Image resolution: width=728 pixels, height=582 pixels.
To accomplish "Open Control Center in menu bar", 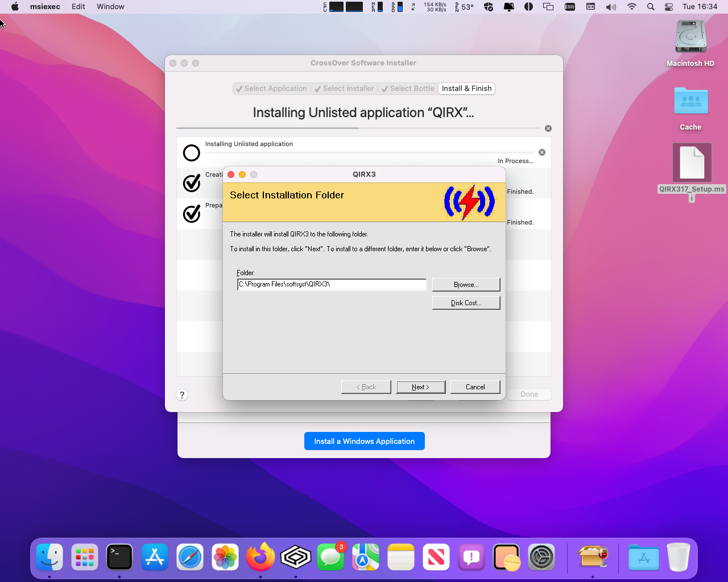I will [x=669, y=7].
